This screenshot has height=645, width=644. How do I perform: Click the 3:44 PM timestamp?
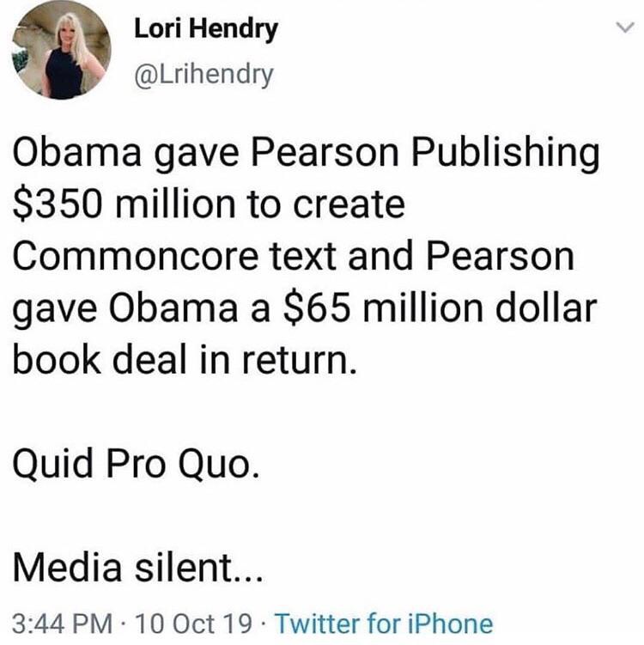coord(63,624)
